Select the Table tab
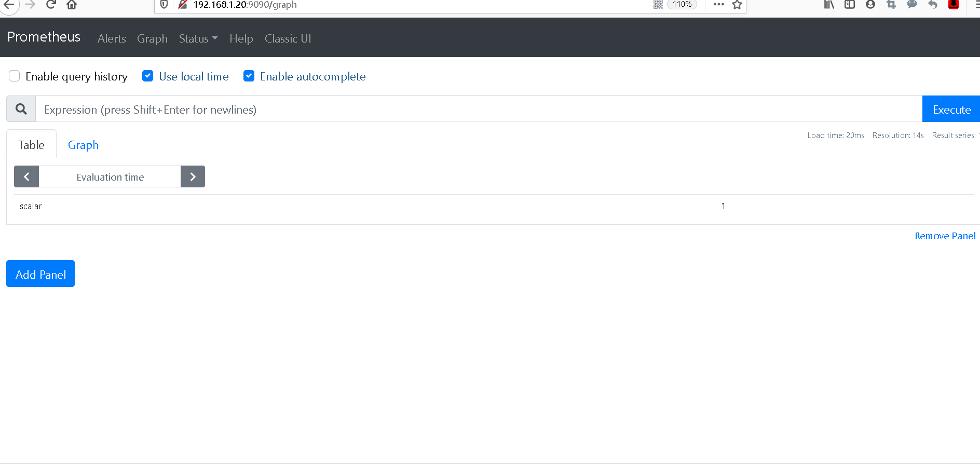The image size is (980, 464). [31, 145]
